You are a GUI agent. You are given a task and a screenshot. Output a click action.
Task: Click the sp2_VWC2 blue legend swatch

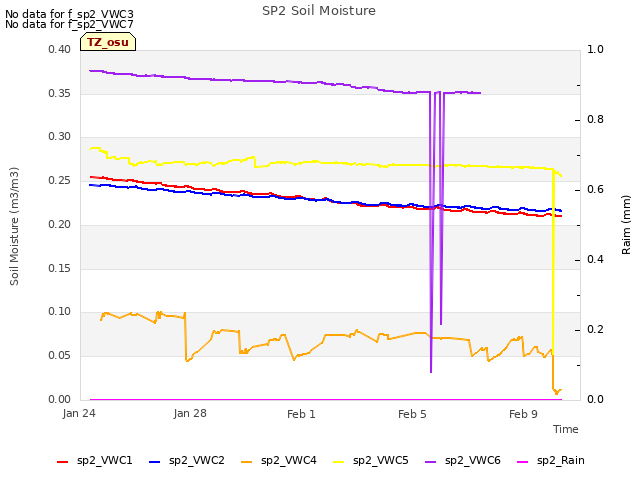(x=154, y=462)
